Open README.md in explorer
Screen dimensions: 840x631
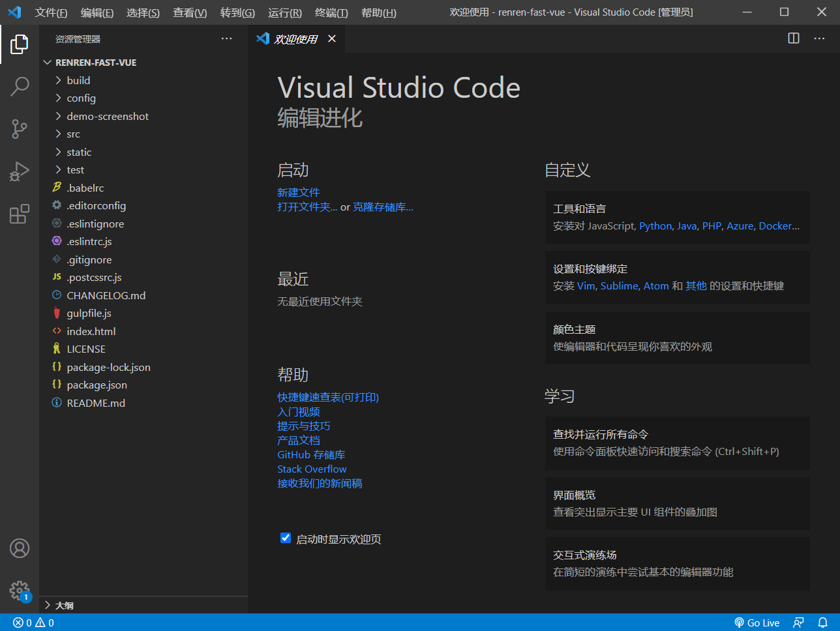click(143, 403)
